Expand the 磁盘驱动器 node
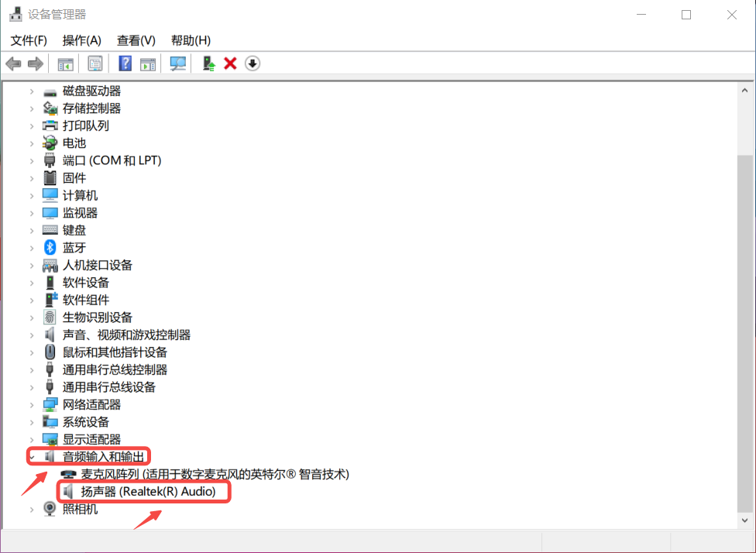This screenshot has width=756, height=553. click(32, 91)
